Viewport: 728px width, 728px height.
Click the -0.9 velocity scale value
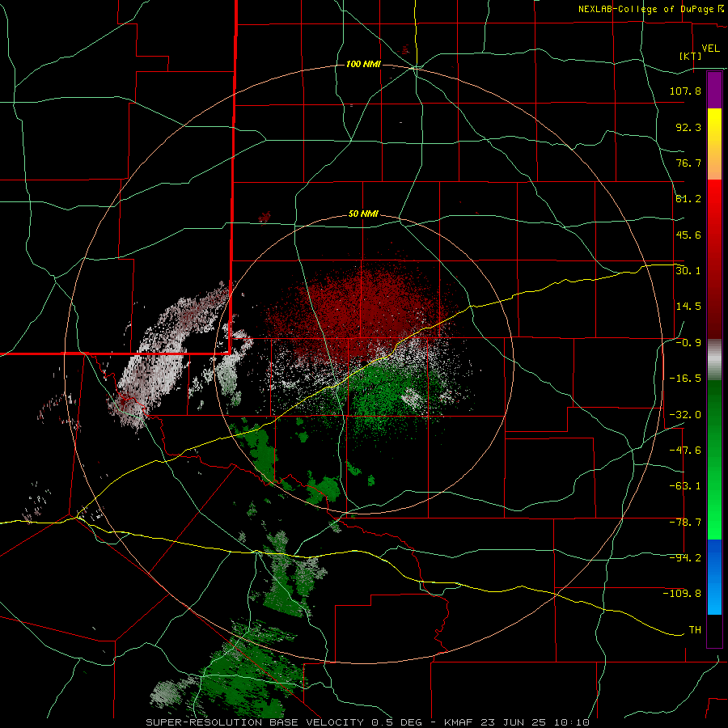(x=688, y=343)
